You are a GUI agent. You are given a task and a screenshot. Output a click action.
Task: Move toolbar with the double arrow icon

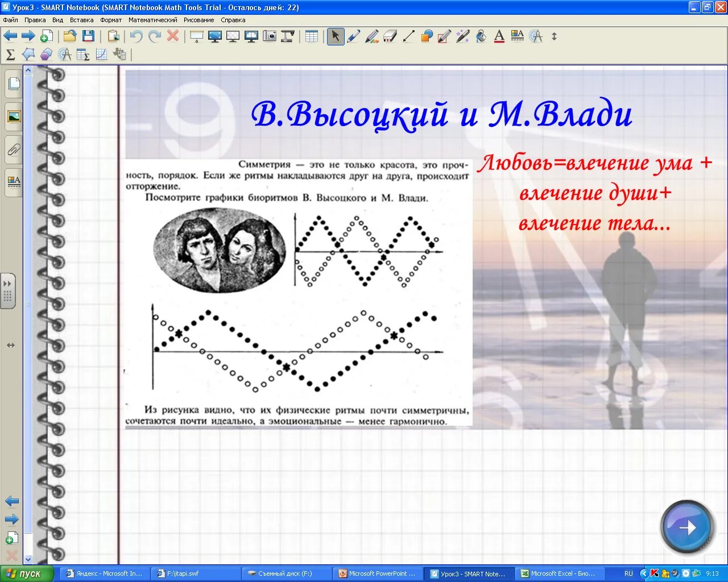(x=554, y=36)
